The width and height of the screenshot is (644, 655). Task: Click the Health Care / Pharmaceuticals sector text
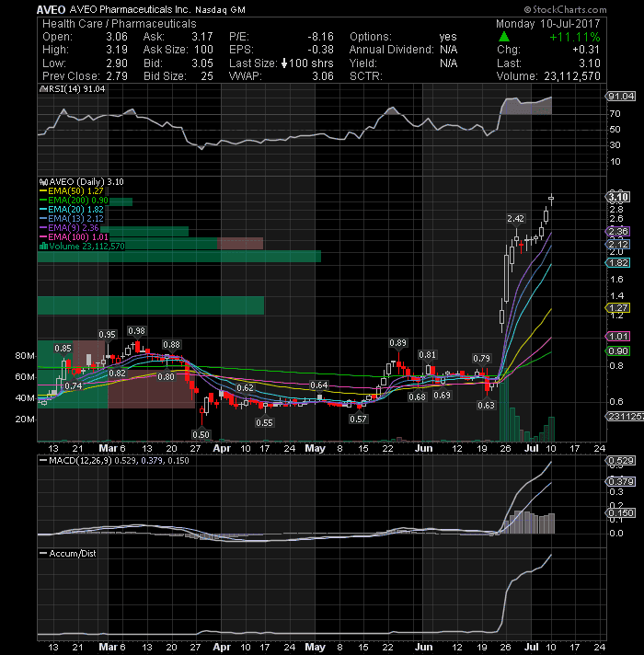[119, 24]
